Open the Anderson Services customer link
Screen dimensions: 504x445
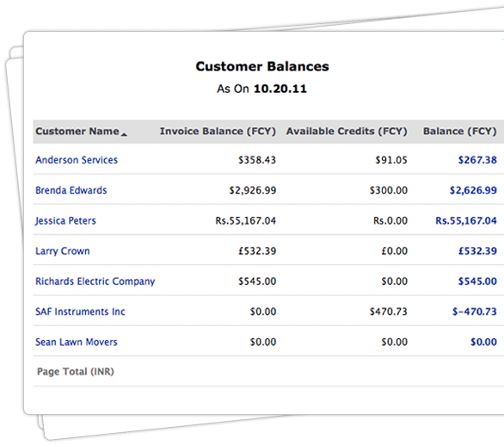77,160
